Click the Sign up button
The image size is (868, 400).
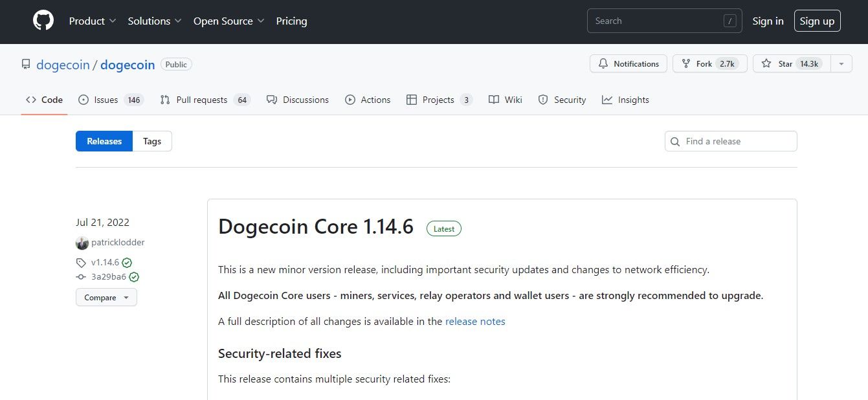click(818, 21)
